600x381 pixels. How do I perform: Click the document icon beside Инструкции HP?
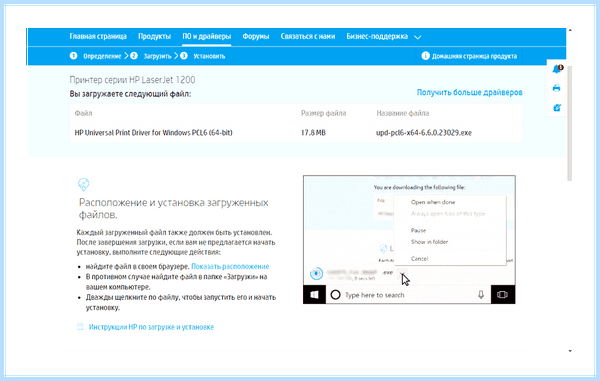coord(80,327)
